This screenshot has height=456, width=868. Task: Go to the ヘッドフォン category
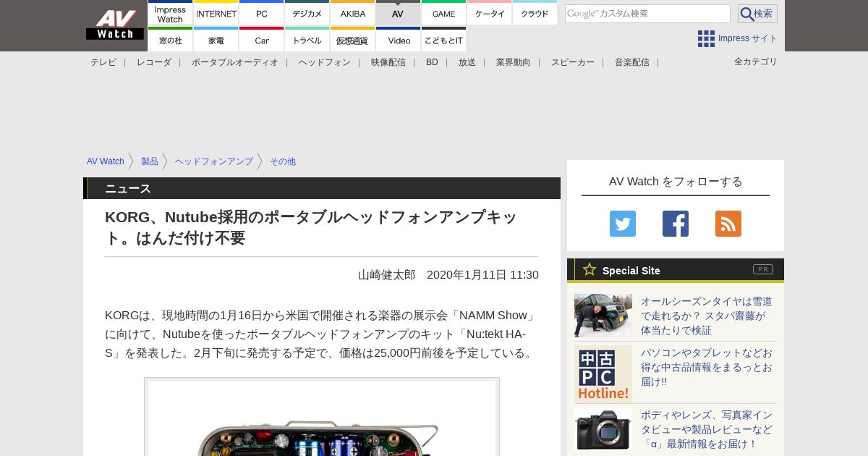325,62
